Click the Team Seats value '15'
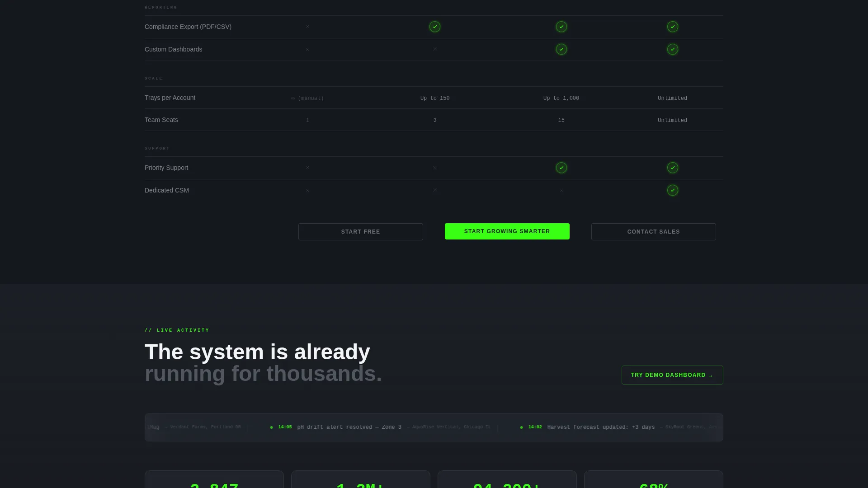This screenshot has width=868, height=488. [x=561, y=120]
